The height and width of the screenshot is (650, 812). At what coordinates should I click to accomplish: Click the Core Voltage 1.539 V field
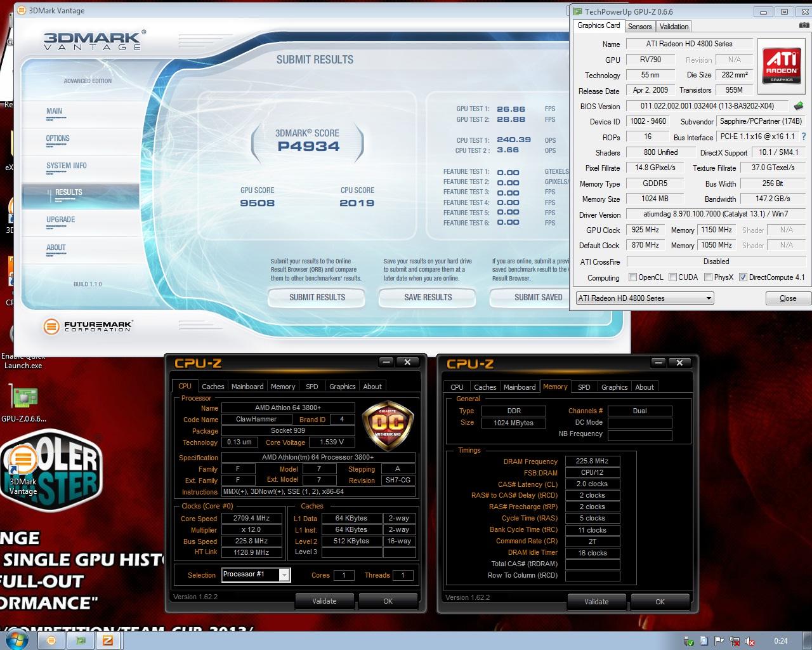(x=332, y=442)
